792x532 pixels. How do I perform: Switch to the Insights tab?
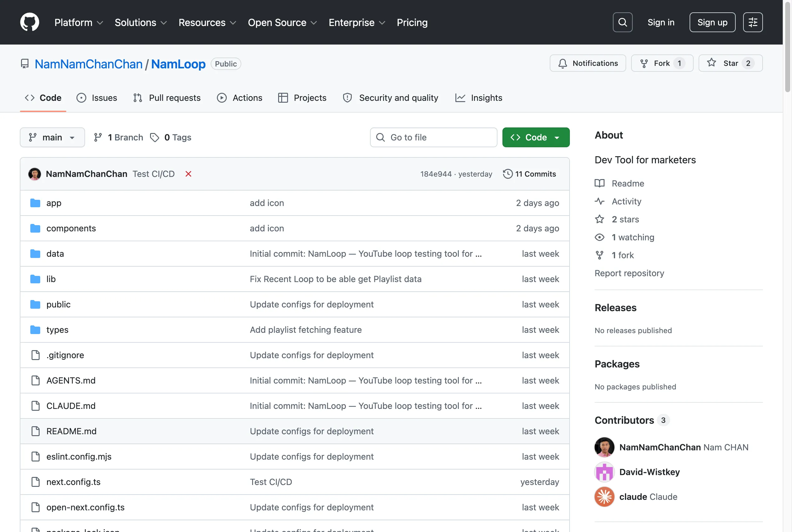click(479, 98)
